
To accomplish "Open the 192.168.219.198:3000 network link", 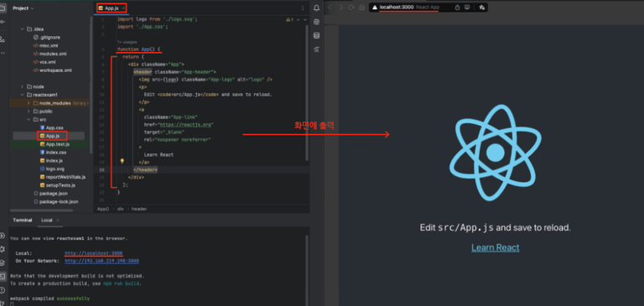I will pos(101,261).
